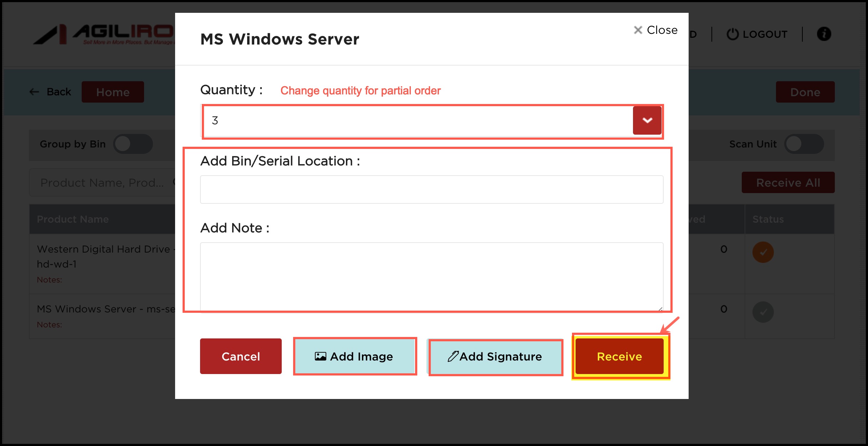Click the Receive All button

point(788,182)
